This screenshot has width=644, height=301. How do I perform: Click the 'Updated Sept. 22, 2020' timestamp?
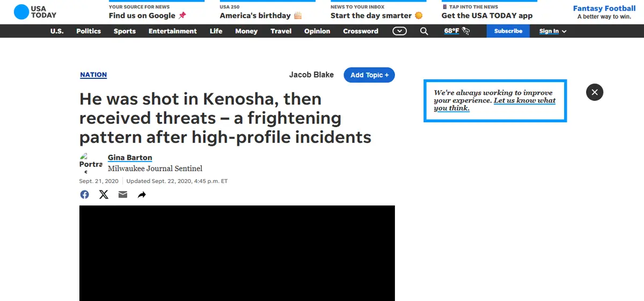pyautogui.click(x=177, y=181)
